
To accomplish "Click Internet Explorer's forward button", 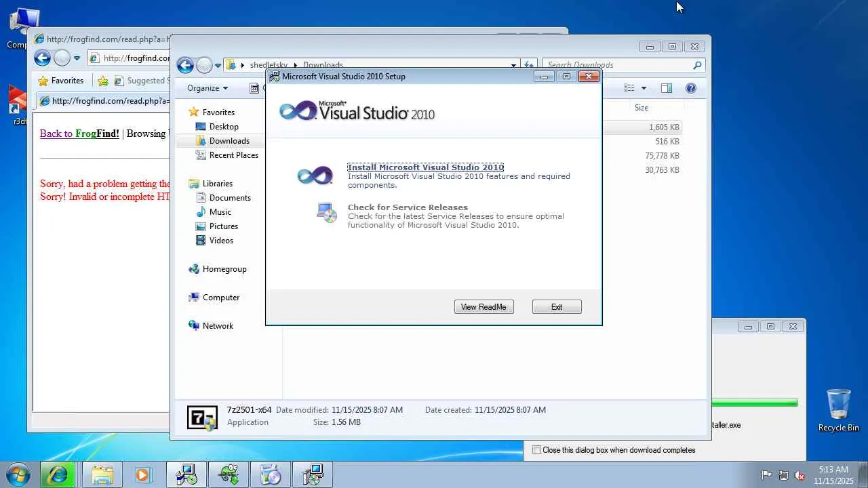I will 62,58.
